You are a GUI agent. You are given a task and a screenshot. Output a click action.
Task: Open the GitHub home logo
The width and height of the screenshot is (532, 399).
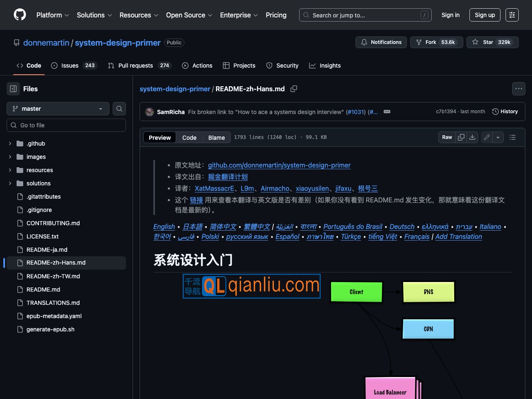19,15
